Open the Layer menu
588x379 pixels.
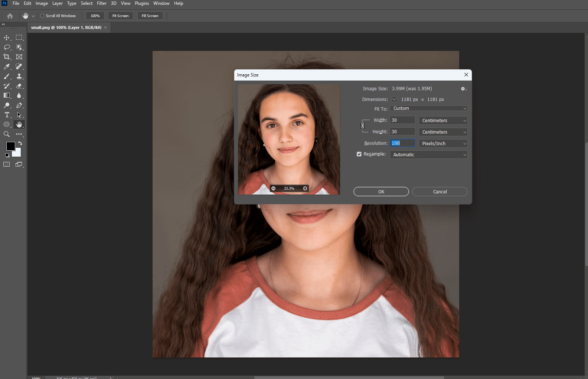click(58, 3)
